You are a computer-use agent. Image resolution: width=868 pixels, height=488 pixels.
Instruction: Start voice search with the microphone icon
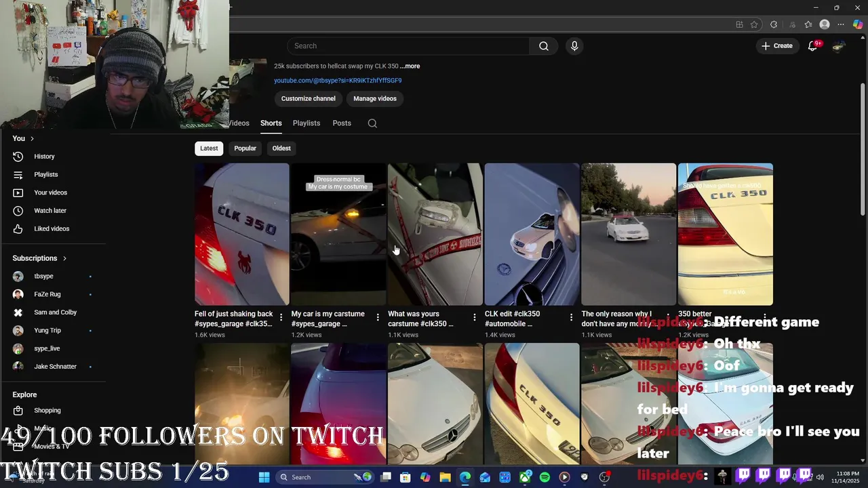(x=574, y=46)
